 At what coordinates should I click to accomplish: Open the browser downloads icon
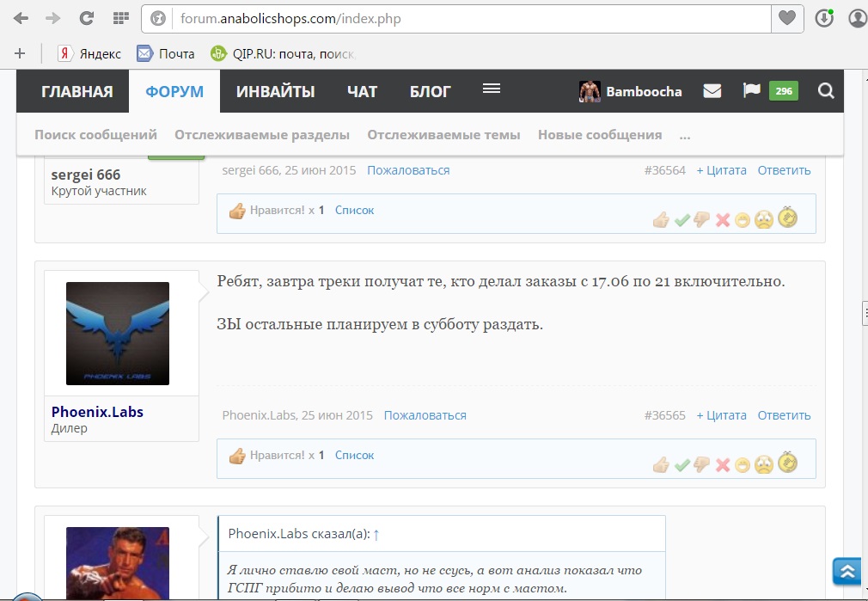(x=824, y=18)
